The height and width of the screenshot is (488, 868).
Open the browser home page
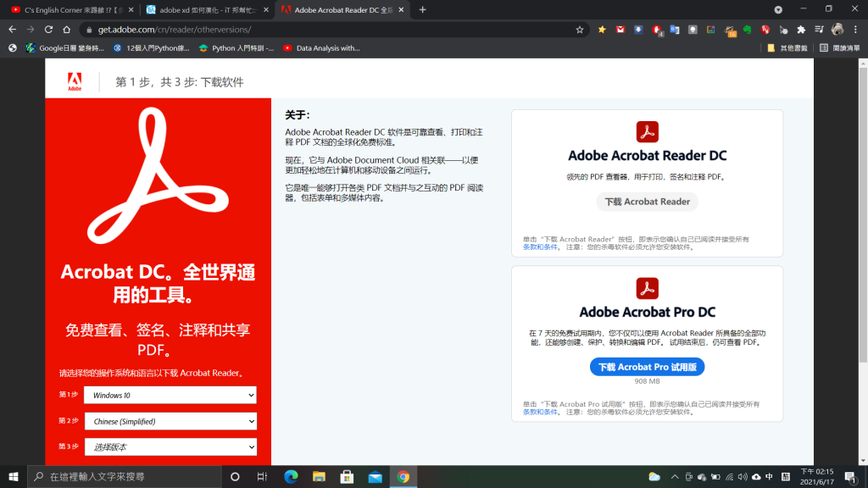(x=66, y=30)
